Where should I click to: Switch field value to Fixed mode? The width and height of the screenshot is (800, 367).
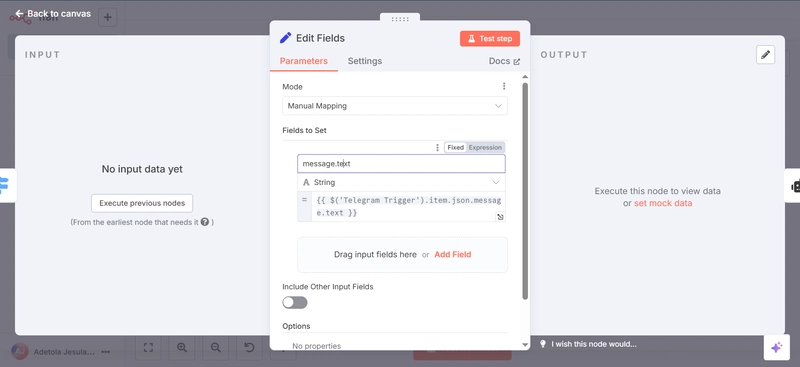pyautogui.click(x=455, y=148)
